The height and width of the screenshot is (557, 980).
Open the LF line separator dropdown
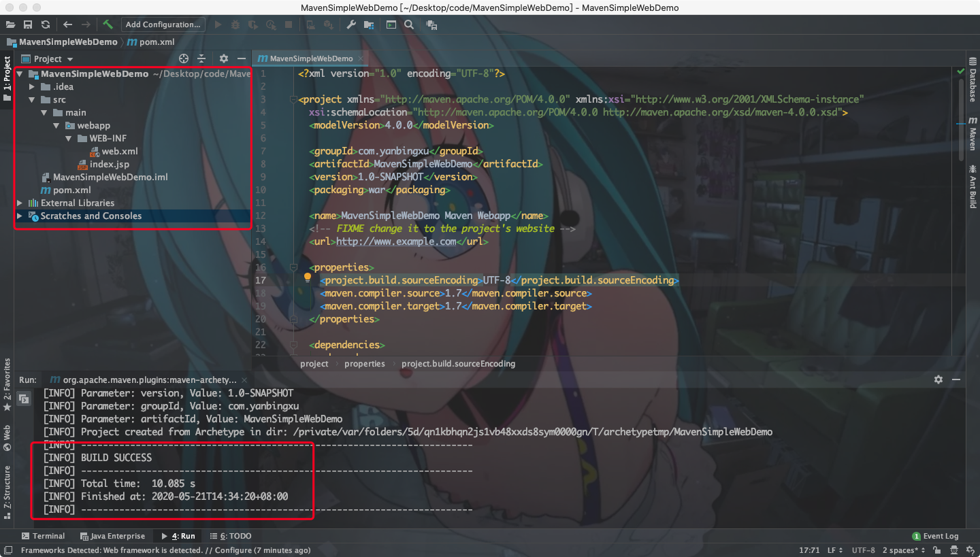[x=835, y=550]
